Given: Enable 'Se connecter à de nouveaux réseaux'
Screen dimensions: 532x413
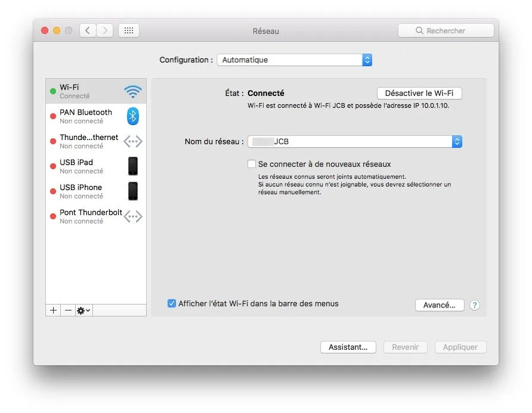Looking at the screenshot, I should click(x=252, y=163).
